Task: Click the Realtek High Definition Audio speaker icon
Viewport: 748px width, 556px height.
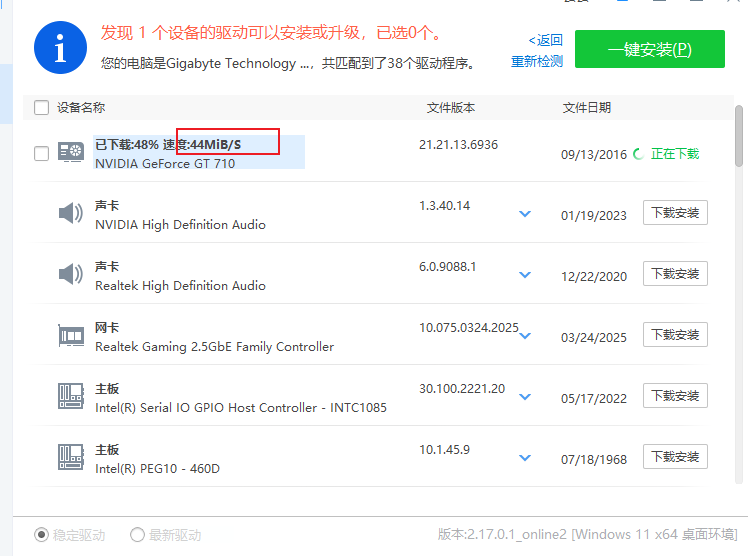Action: point(70,274)
